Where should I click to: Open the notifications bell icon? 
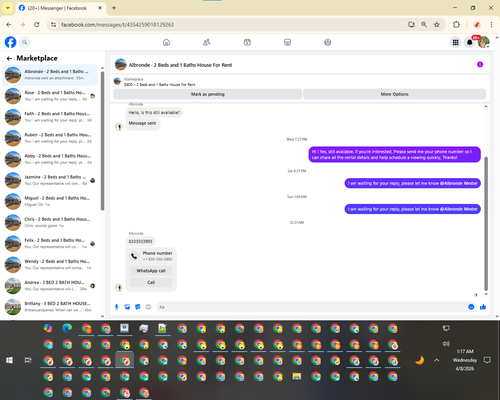click(x=469, y=42)
